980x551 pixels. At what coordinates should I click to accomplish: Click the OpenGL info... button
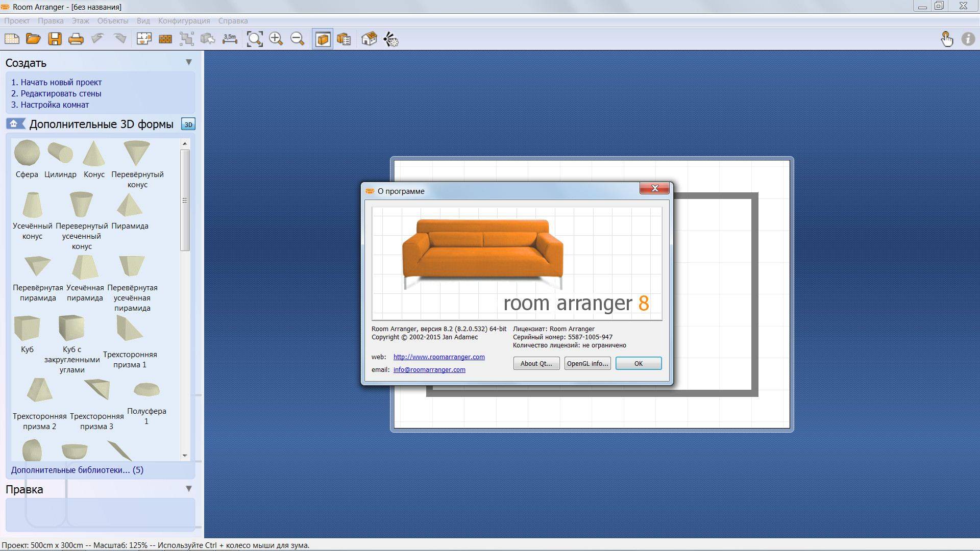pyautogui.click(x=587, y=363)
